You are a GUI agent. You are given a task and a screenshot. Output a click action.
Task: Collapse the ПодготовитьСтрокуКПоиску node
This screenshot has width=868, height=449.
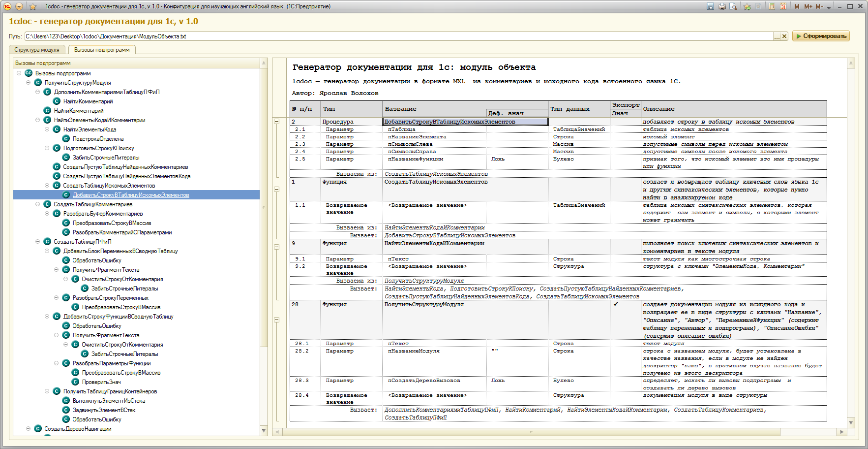pyautogui.click(x=47, y=148)
